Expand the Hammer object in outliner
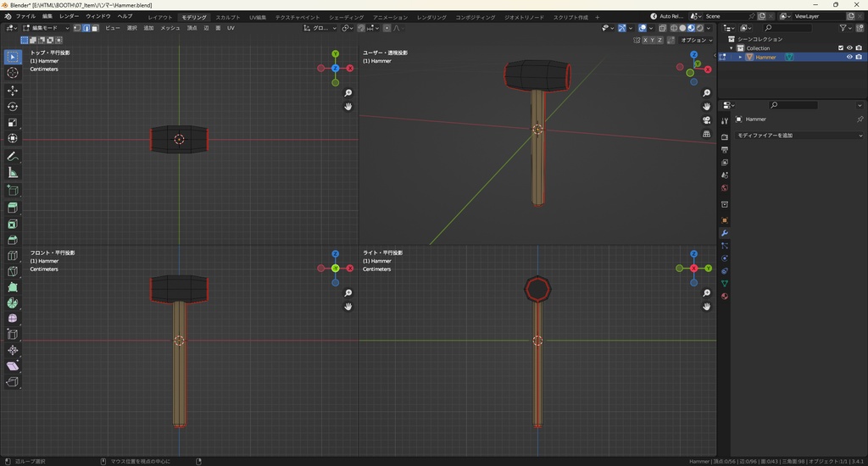Image resolution: width=868 pixels, height=466 pixels. click(x=741, y=58)
